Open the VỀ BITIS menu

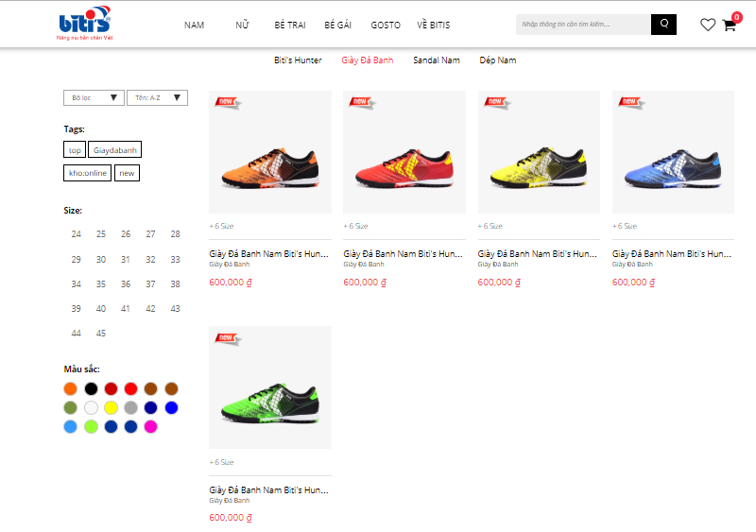pos(433,26)
